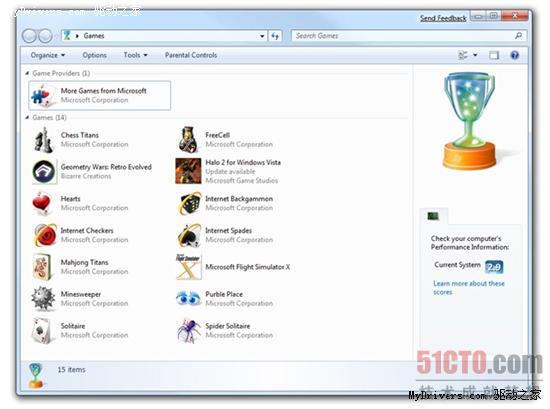This screenshot has width=550, height=409.
Task: Focus the Search Games input field
Action: click(403, 36)
